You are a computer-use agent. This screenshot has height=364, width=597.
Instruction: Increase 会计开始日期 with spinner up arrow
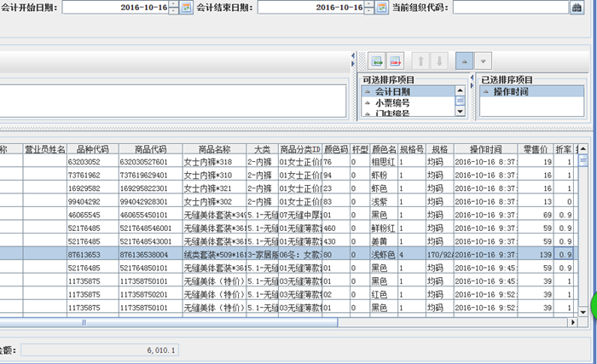point(174,4)
